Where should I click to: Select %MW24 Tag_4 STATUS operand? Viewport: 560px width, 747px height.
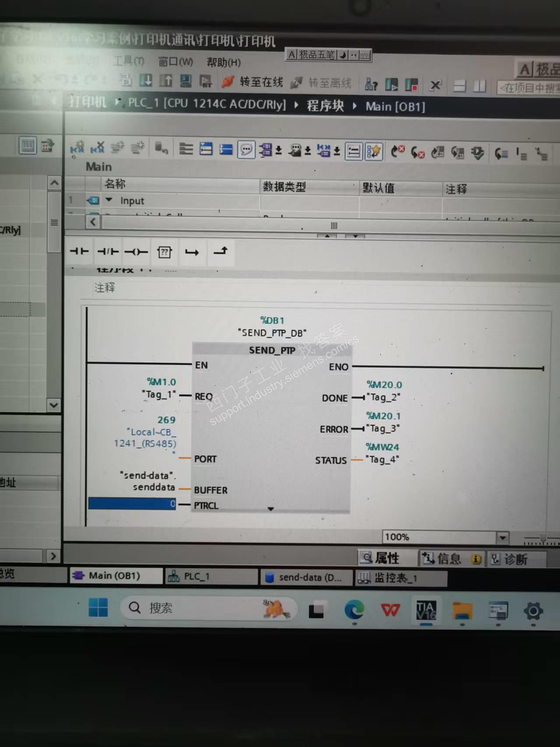(383, 453)
